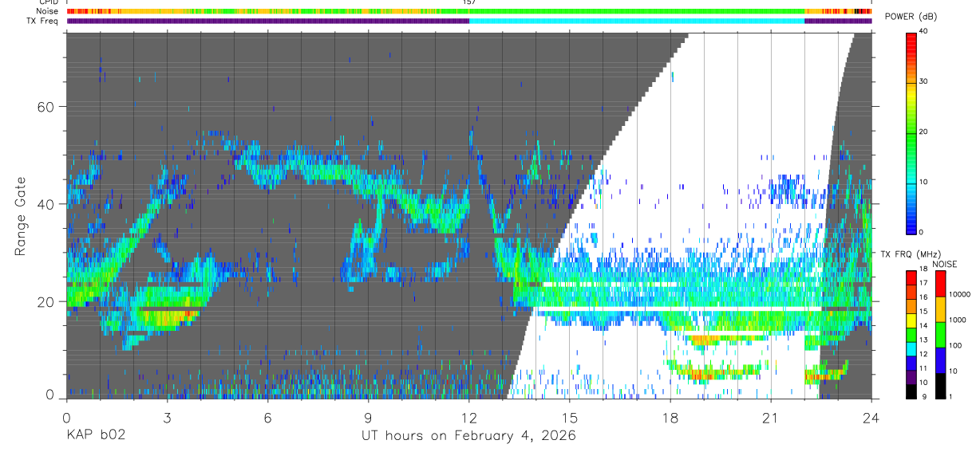Click the "1000" label on the noise legend
The image size is (980, 452).
pos(957,320)
